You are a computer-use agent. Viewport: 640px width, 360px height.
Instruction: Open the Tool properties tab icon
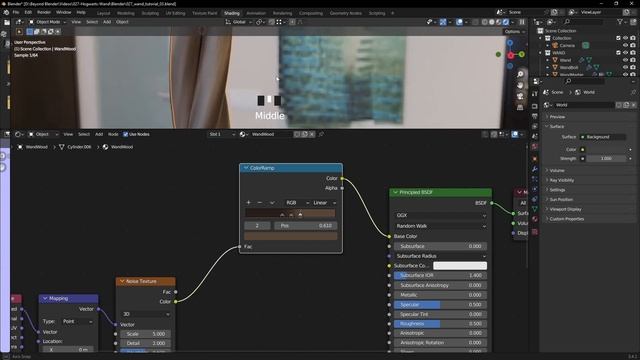coord(535,93)
